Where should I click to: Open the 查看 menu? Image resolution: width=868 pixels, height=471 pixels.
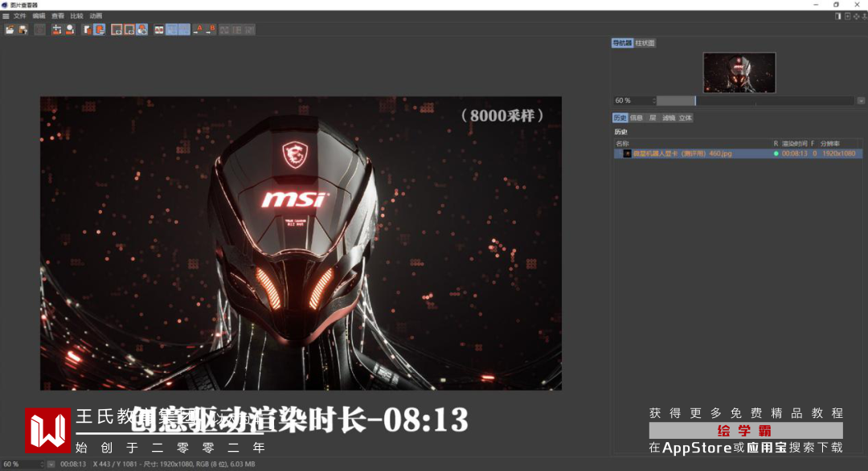coord(58,16)
